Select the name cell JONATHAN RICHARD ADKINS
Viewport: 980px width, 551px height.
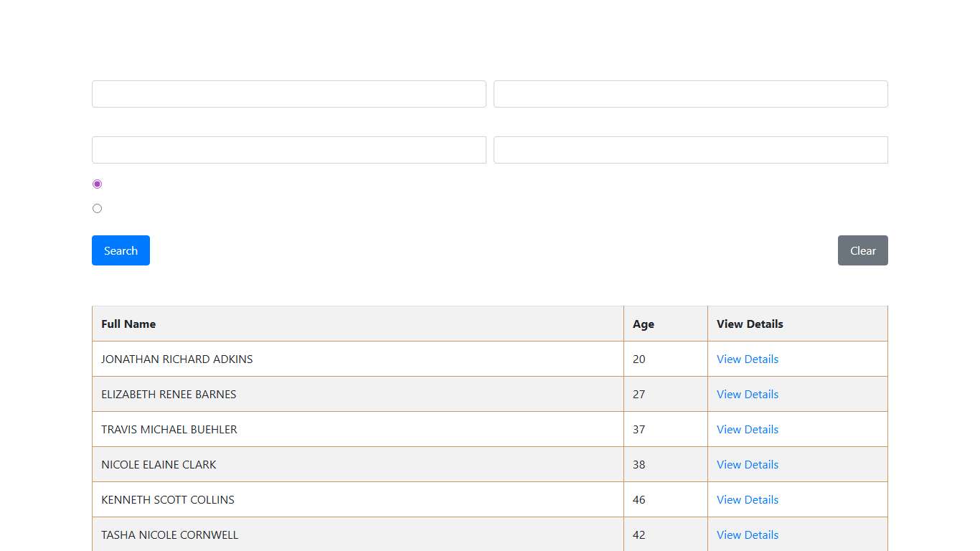pyautogui.click(x=176, y=359)
